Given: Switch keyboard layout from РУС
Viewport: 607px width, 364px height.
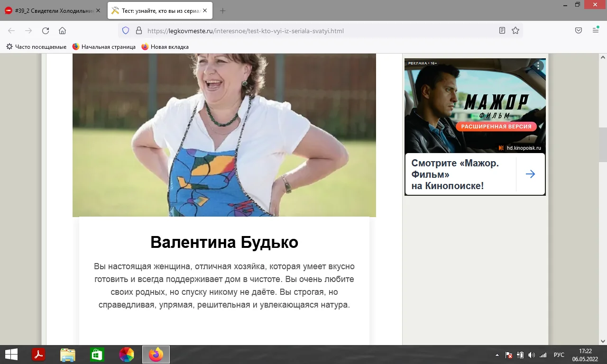Looking at the screenshot, I should (559, 354).
